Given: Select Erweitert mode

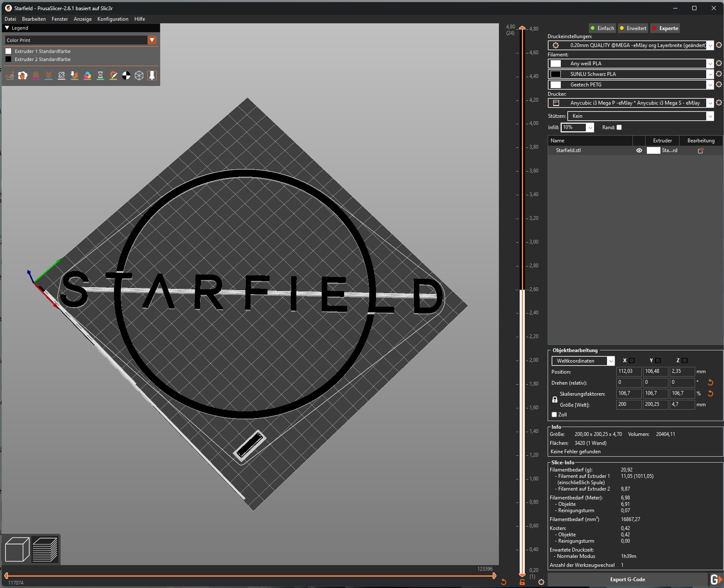Looking at the screenshot, I should pos(633,28).
